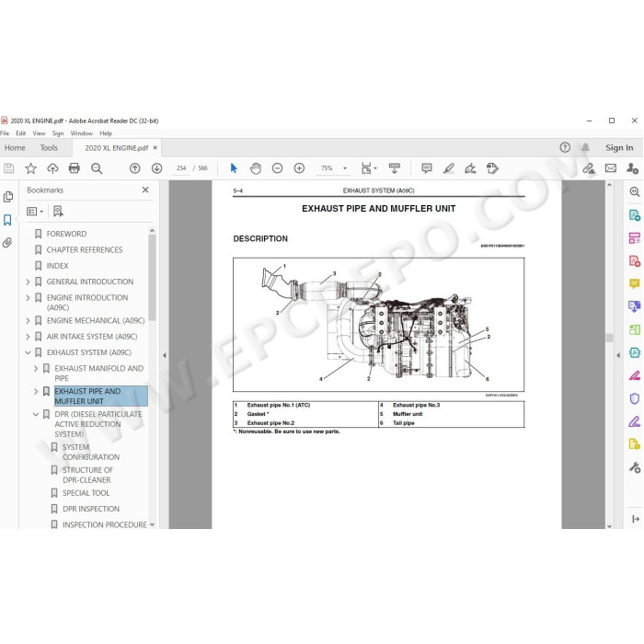The height and width of the screenshot is (644, 644).
Task: Zoom in with plus button
Action: (299, 168)
